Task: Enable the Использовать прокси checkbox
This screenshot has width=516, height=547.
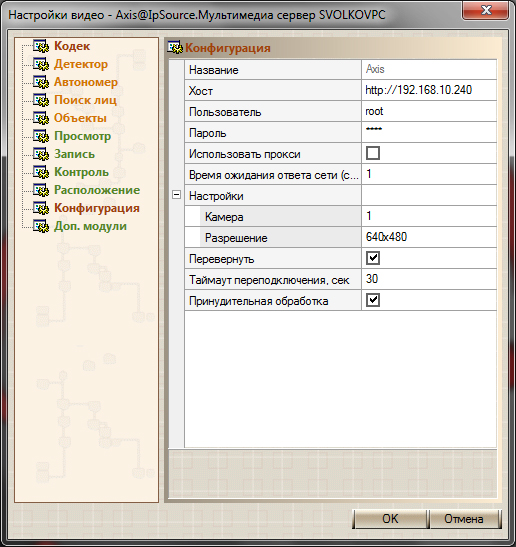Action: pyautogui.click(x=373, y=153)
